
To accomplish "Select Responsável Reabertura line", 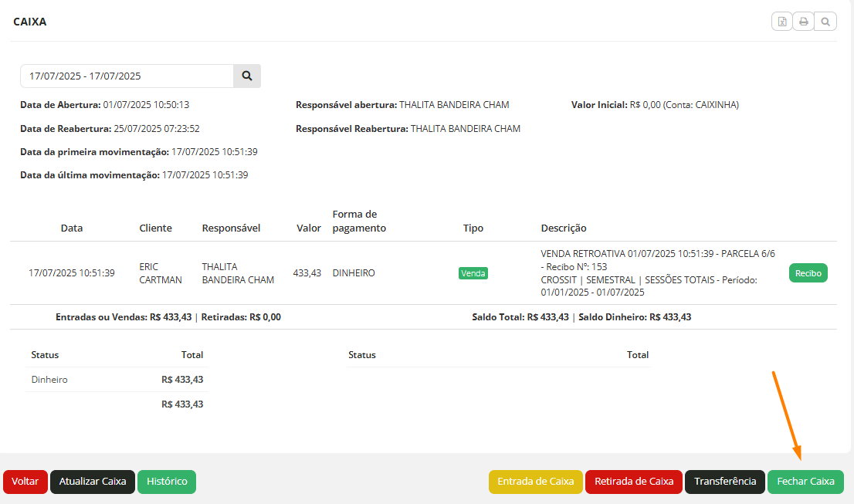I will coord(408,128).
